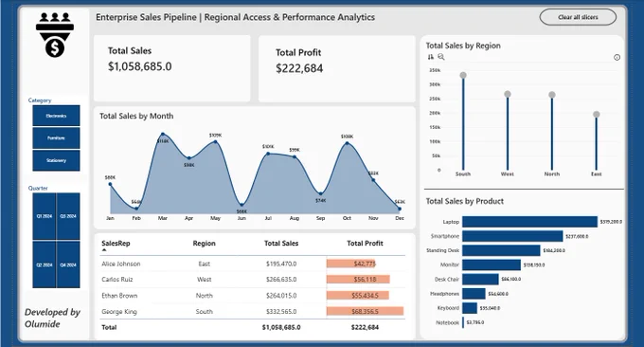The height and width of the screenshot is (347, 644).
Task: Click Carlos Ruiz's $56,118 profit bar
Action: (358, 280)
